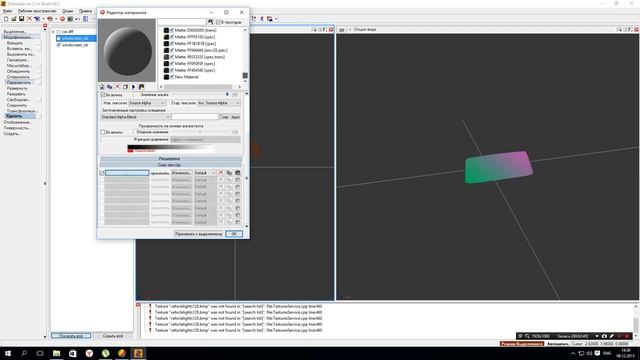Click the red X icon in the main toolbar
Image resolution: width=640 pixels, height=360 pixels.
(29, 19)
